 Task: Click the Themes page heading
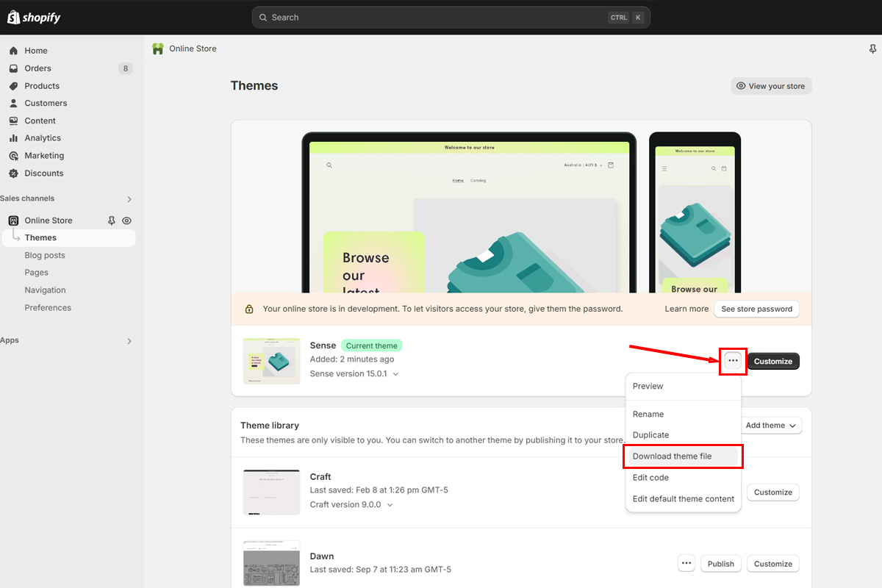(x=254, y=86)
